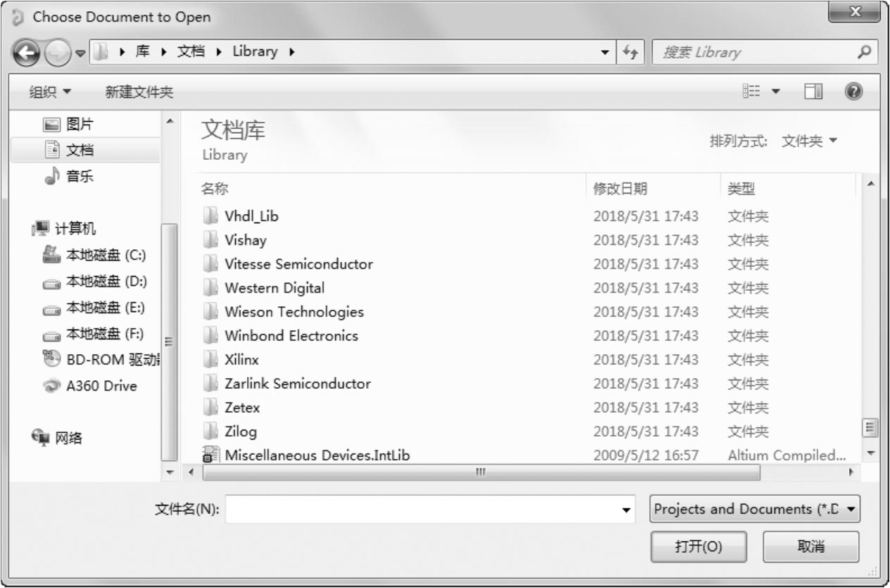Image resolution: width=890 pixels, height=588 pixels.
Task: Open the Xilinx folder icon
Action: click(x=211, y=360)
